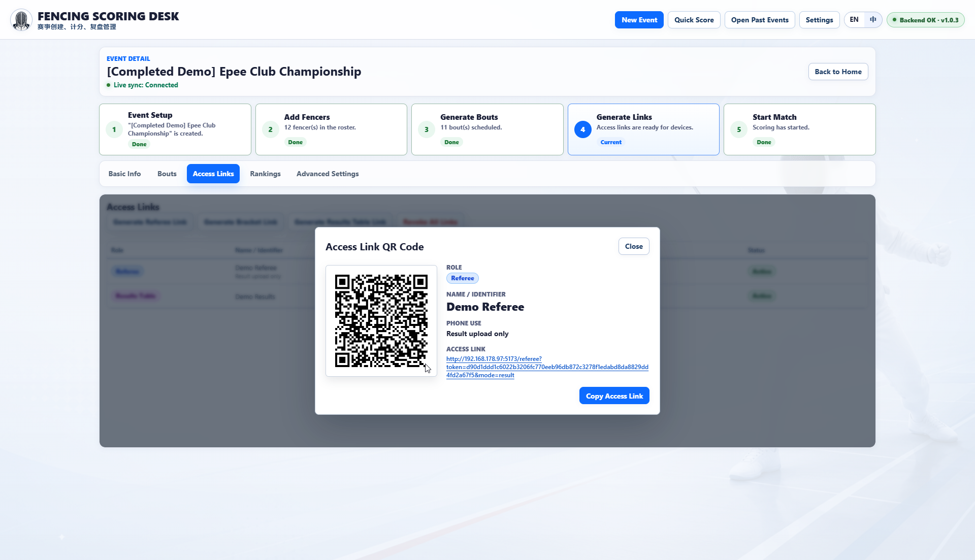Go Back to Home
This screenshot has width=975, height=560.
[838, 72]
